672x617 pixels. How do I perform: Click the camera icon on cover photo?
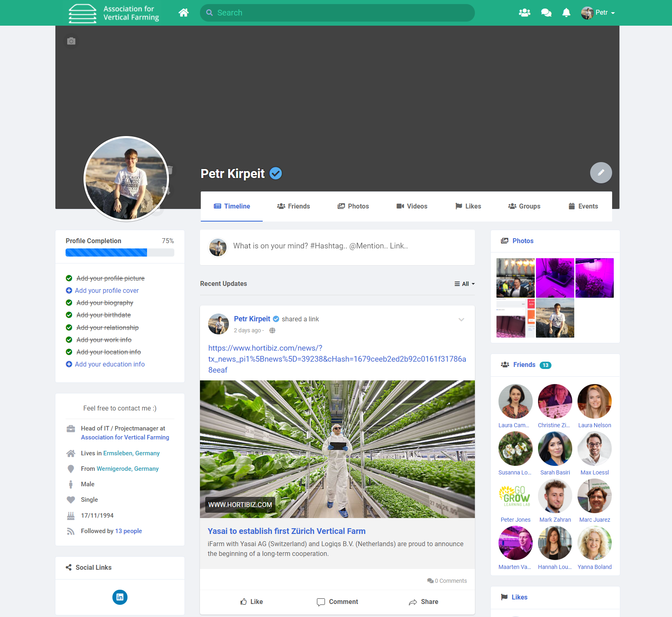coord(71,41)
